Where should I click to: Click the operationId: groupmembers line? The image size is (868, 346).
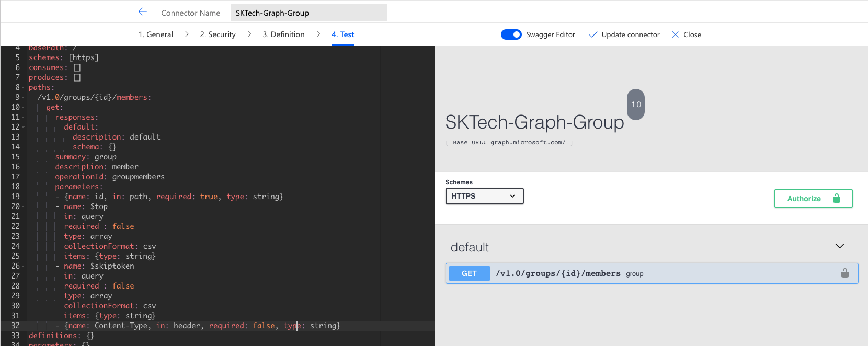[x=110, y=177]
